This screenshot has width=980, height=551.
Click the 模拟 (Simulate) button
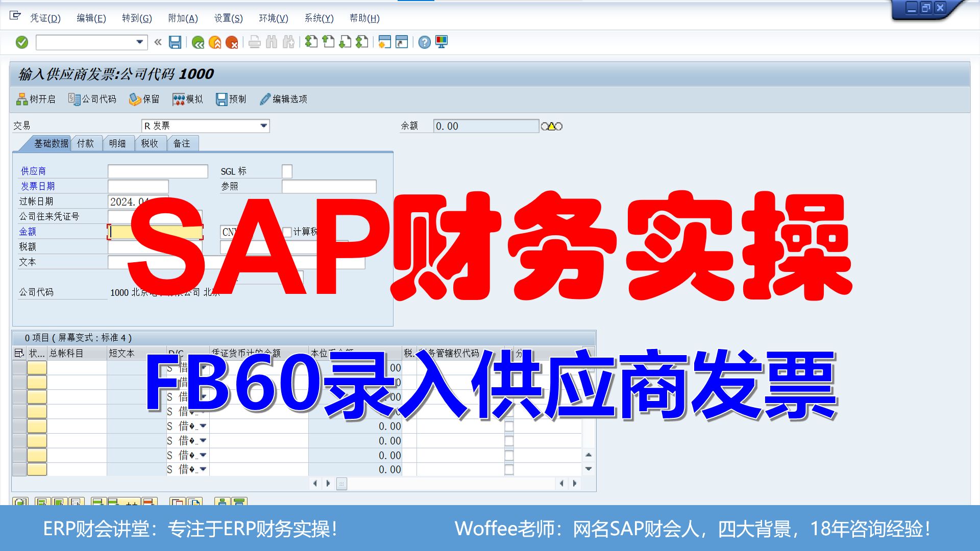[188, 99]
